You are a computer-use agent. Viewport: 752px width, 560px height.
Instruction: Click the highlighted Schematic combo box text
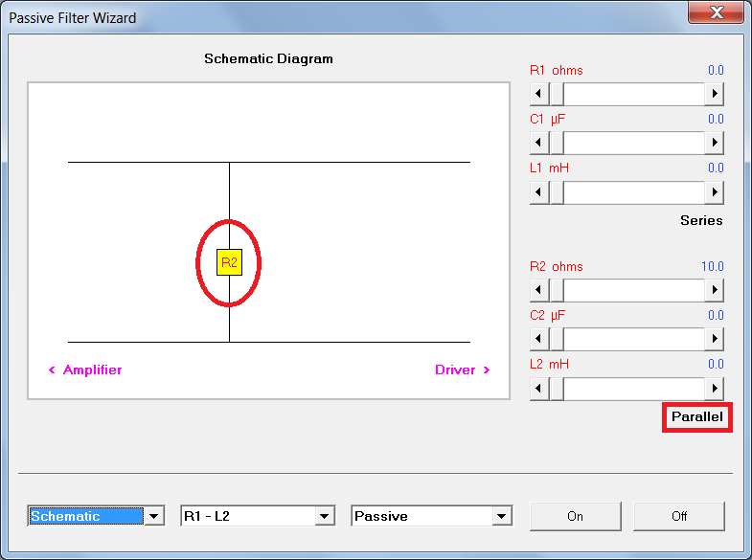(86, 516)
